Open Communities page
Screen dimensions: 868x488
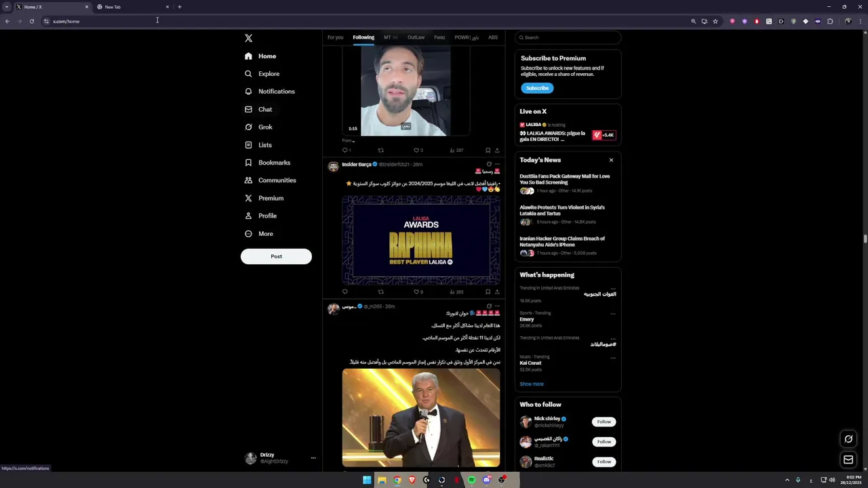tap(270, 180)
